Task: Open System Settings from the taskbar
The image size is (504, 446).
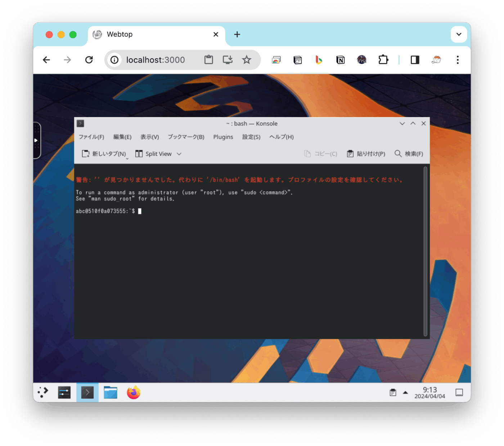Action: (64, 392)
